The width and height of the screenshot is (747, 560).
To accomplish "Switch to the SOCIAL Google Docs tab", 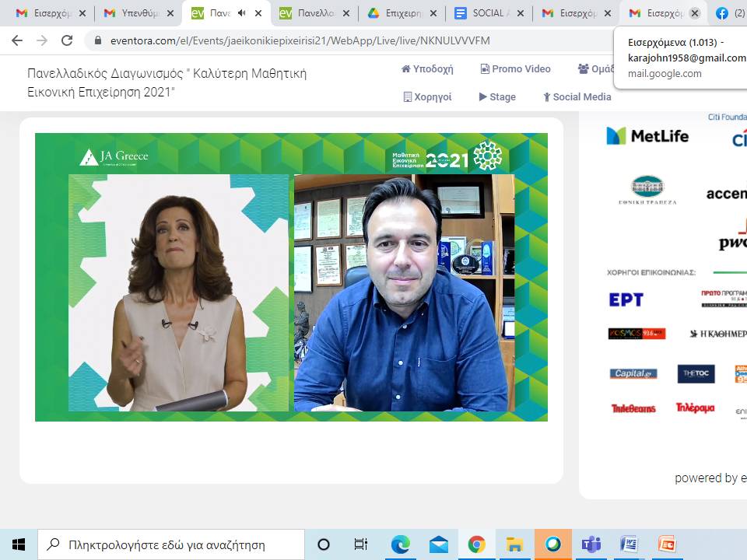I will click(x=487, y=13).
